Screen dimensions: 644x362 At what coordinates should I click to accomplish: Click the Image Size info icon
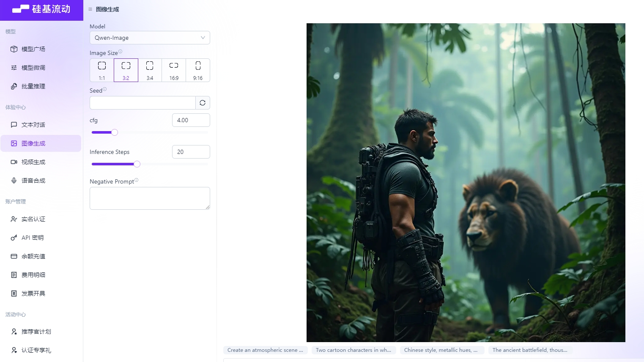click(121, 52)
